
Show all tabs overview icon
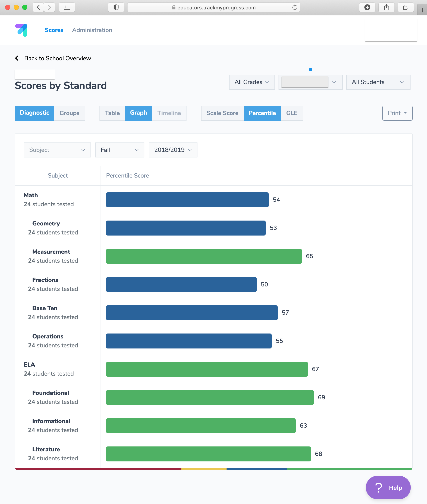[x=405, y=7]
